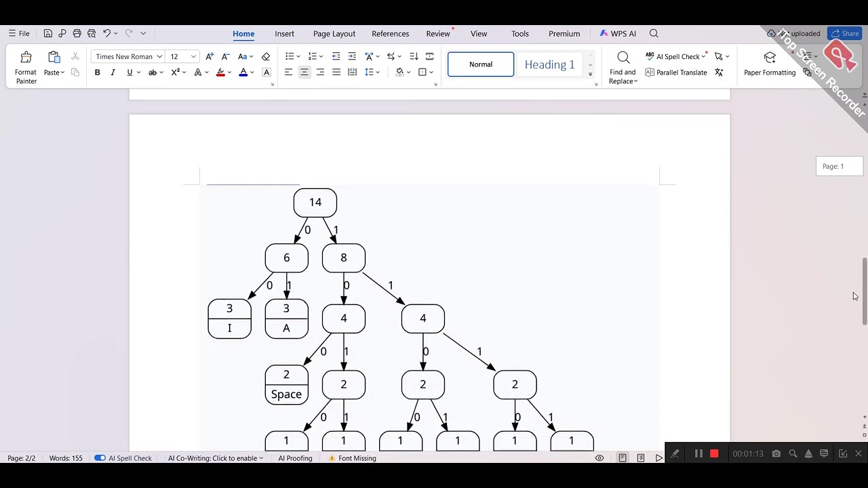Open the numbered list dropdown
The width and height of the screenshot is (868, 488).
(x=321, y=56)
